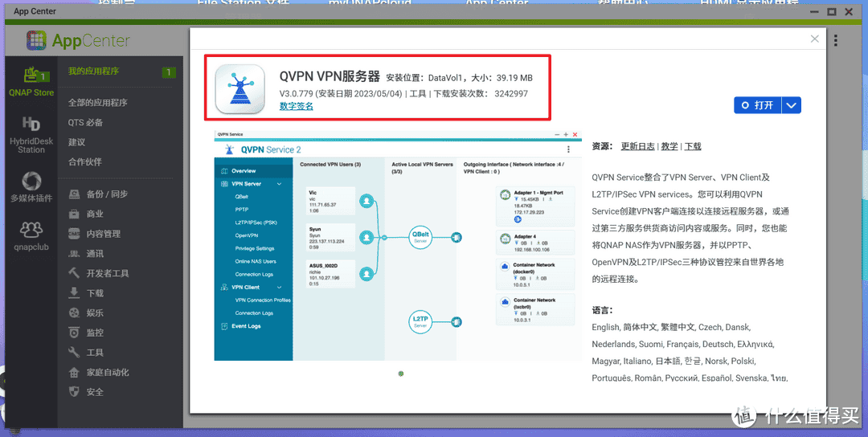Open the 商业 category

pyautogui.click(x=86, y=214)
